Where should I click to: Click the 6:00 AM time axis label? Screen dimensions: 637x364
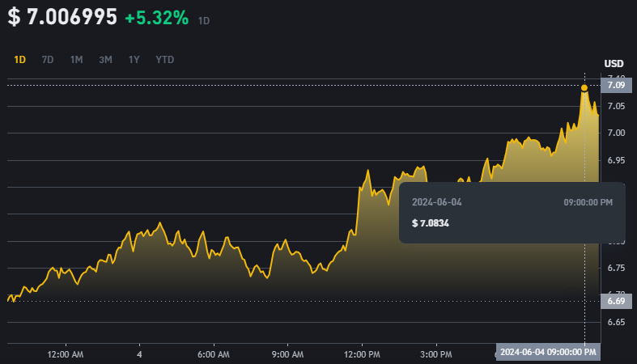(214, 354)
